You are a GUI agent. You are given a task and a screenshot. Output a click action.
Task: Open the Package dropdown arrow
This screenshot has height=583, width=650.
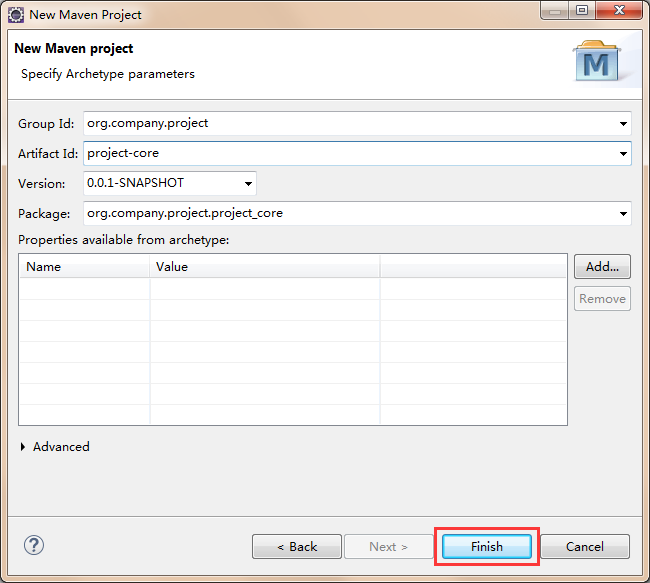point(623,214)
